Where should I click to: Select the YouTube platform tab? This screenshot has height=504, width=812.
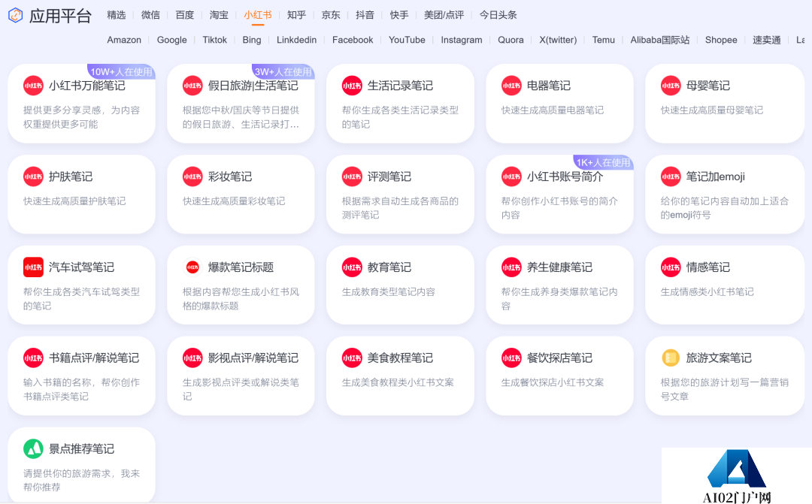[407, 40]
